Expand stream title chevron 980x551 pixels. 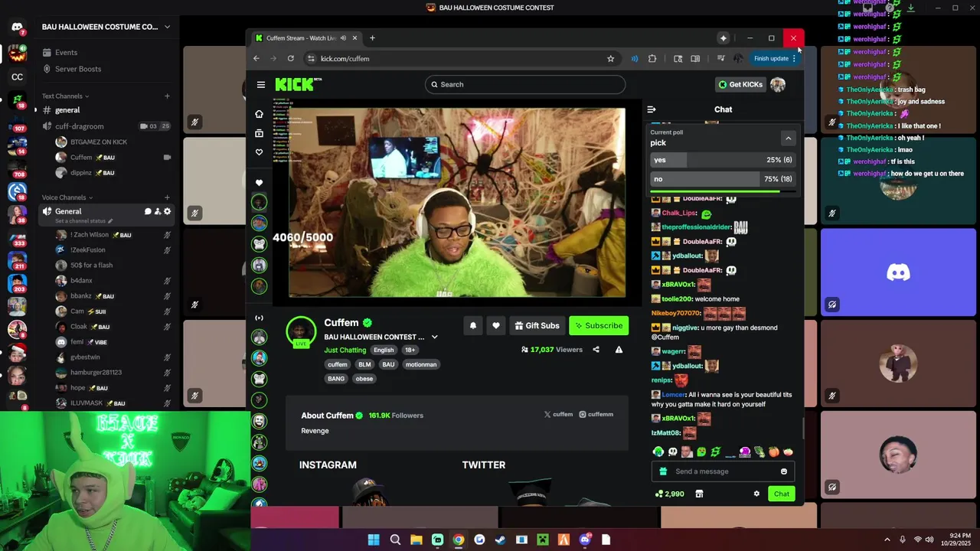(434, 337)
